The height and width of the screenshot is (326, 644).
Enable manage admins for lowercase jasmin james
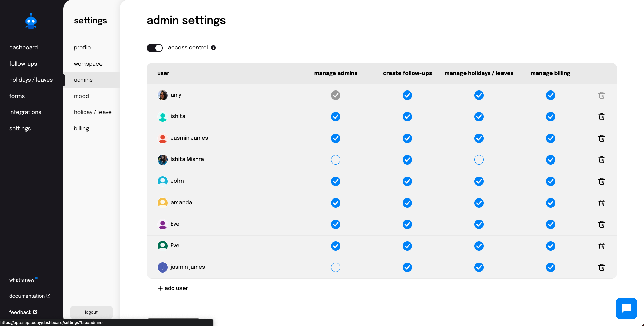click(336, 267)
